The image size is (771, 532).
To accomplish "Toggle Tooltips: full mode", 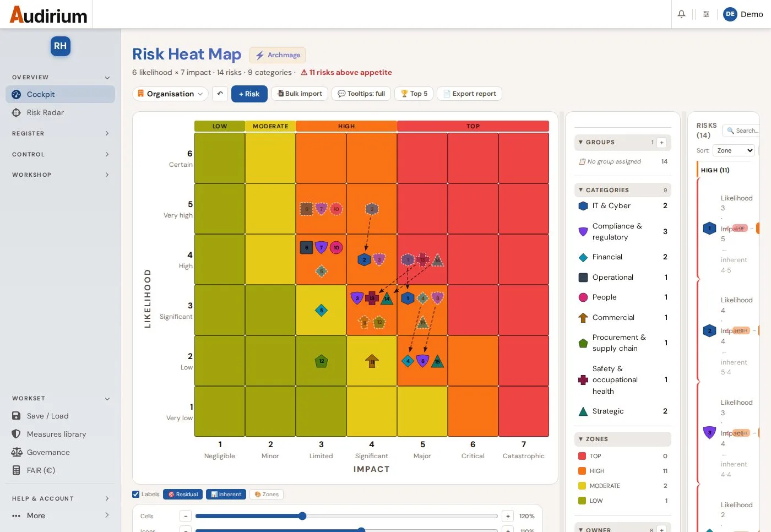I will (361, 94).
